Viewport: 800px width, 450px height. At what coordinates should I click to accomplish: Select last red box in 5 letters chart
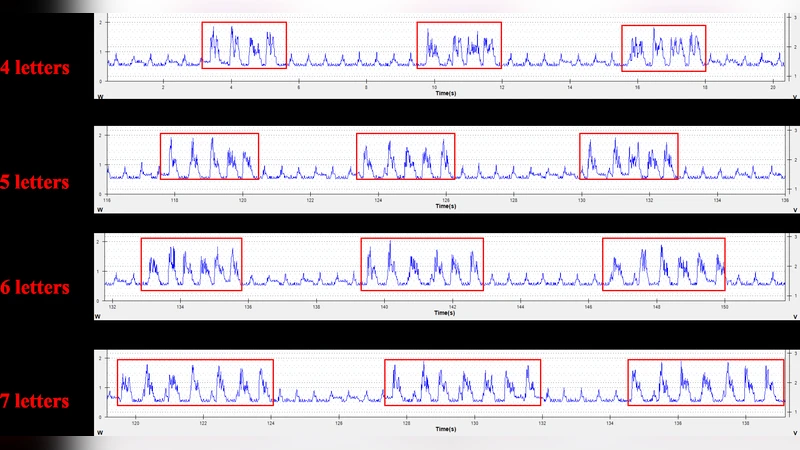pyautogui.click(x=628, y=156)
